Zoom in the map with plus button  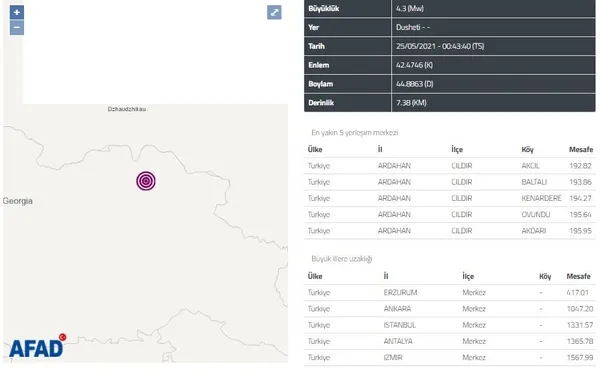tap(17, 12)
